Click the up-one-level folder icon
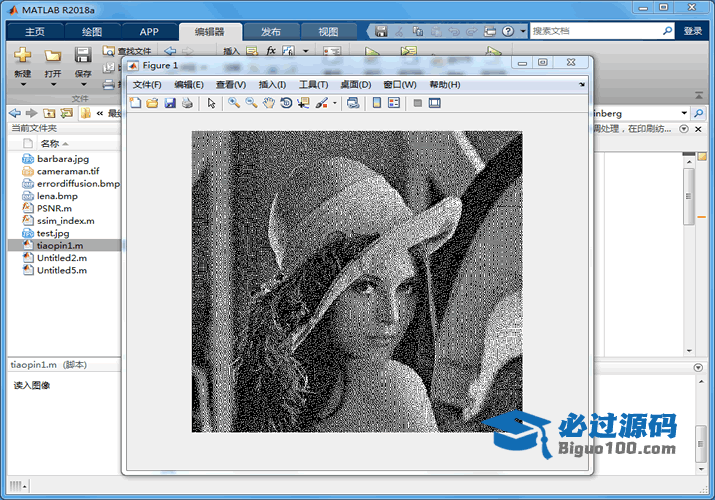This screenshot has height=500, width=715. 49,113
